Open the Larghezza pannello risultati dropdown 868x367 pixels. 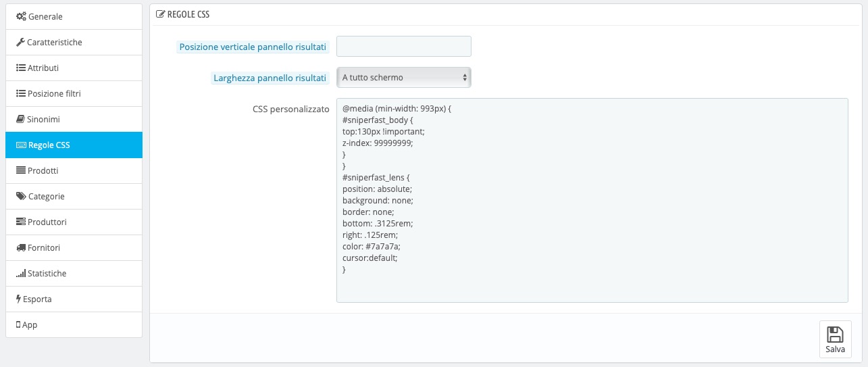[x=403, y=78]
